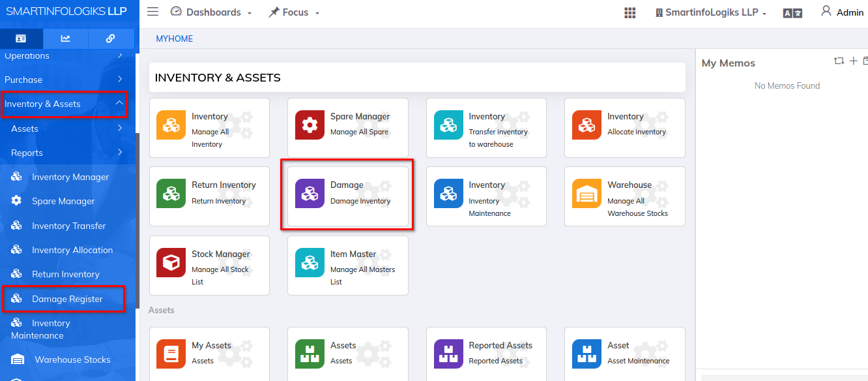Open the Focus dropdown
This screenshot has width=868, height=381.
pyautogui.click(x=294, y=12)
